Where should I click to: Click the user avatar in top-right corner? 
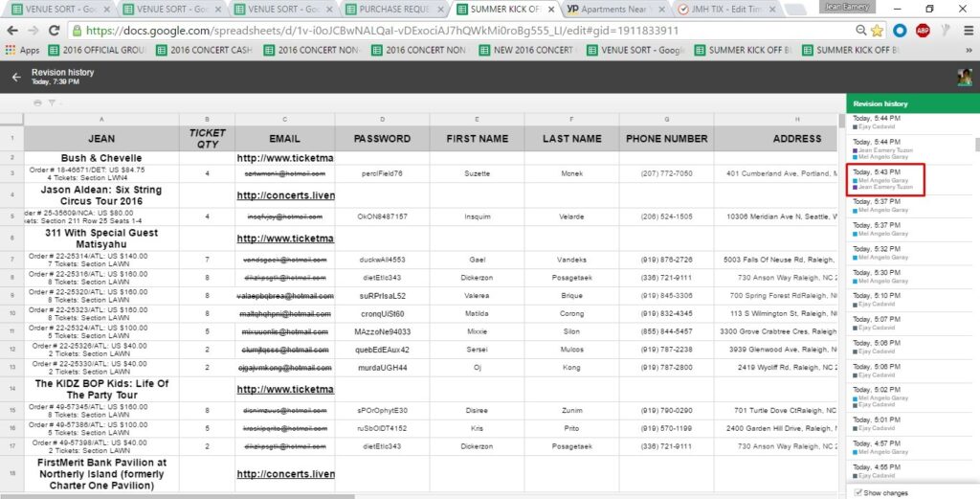pyautogui.click(x=965, y=77)
